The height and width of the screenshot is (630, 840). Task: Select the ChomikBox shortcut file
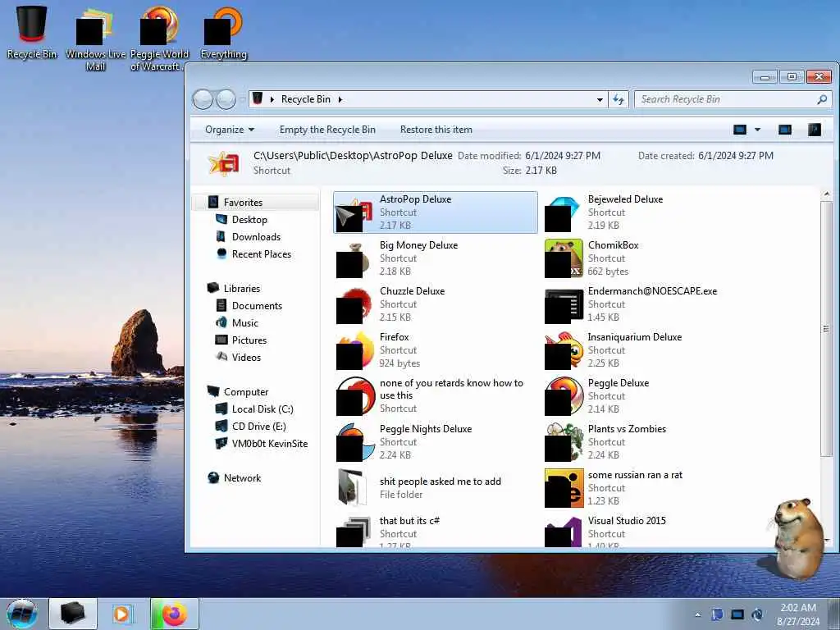point(643,258)
